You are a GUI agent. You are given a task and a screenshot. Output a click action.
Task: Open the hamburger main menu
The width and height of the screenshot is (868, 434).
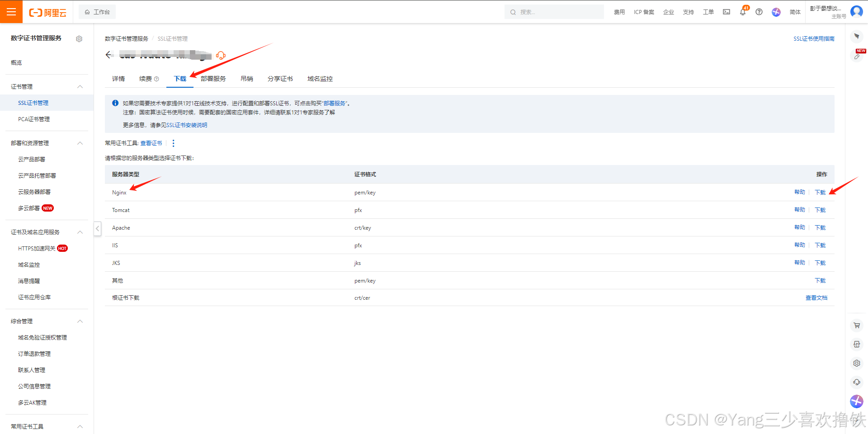[11, 12]
